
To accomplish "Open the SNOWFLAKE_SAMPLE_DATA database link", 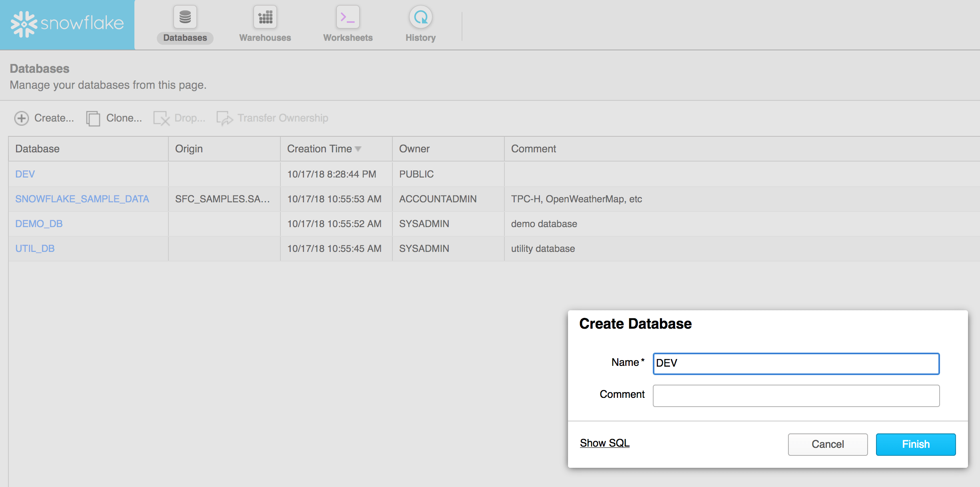I will click(82, 199).
